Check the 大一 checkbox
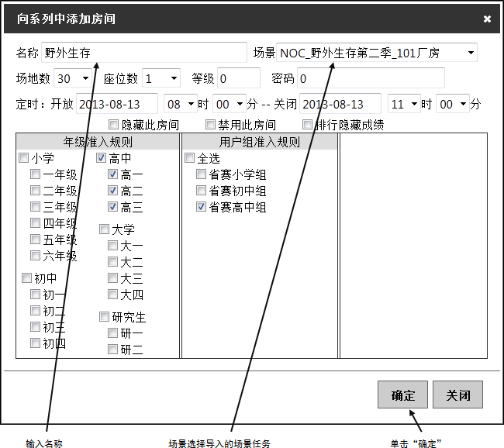 [113, 246]
